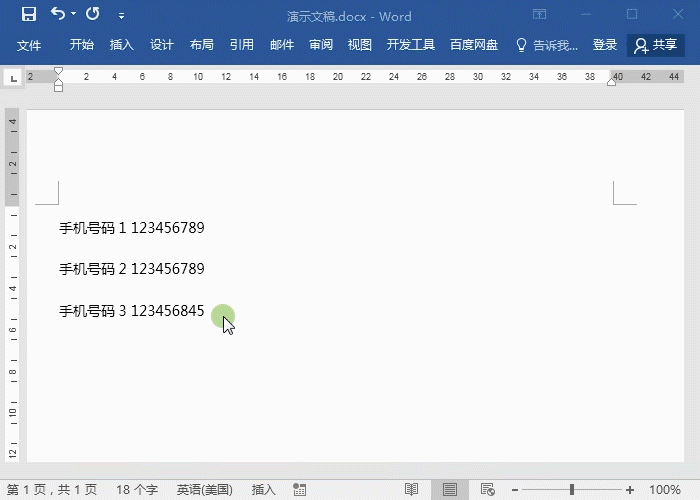This screenshot has width=700, height=500.
Task: Open zoom dialog from 100% level
Action: [x=665, y=490]
